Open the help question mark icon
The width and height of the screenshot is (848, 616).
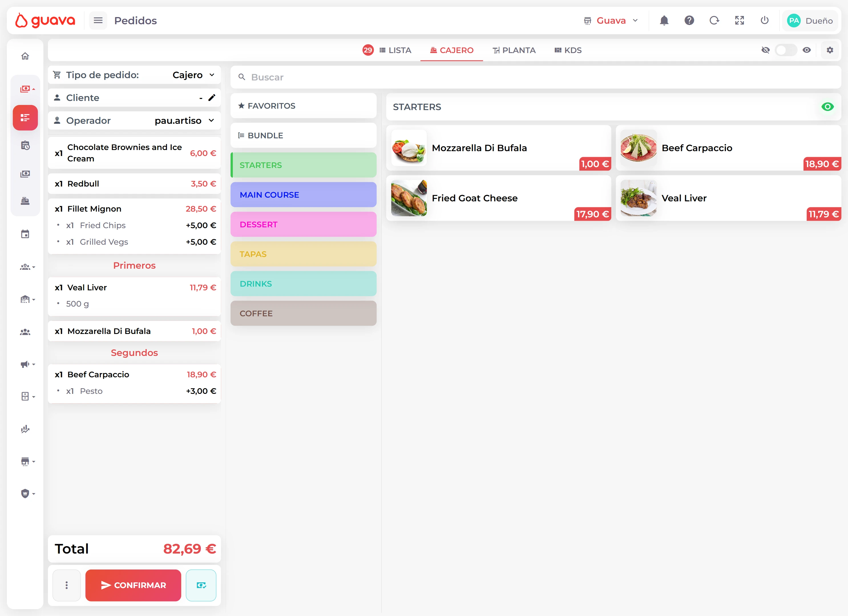[689, 21]
